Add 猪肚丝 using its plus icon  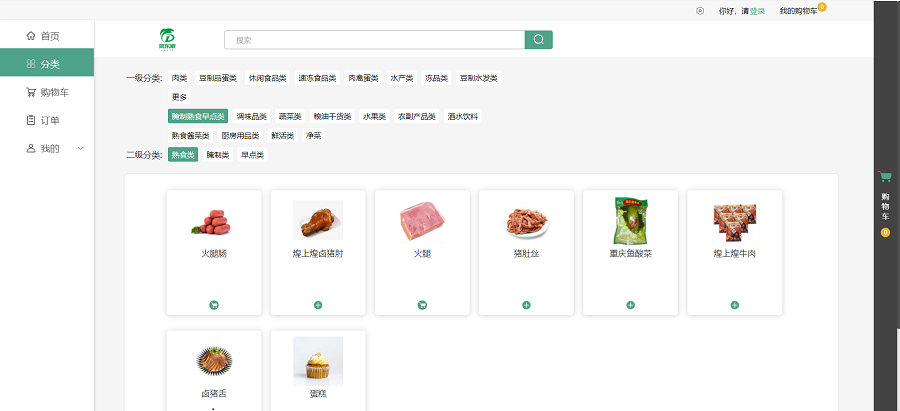pos(526,305)
